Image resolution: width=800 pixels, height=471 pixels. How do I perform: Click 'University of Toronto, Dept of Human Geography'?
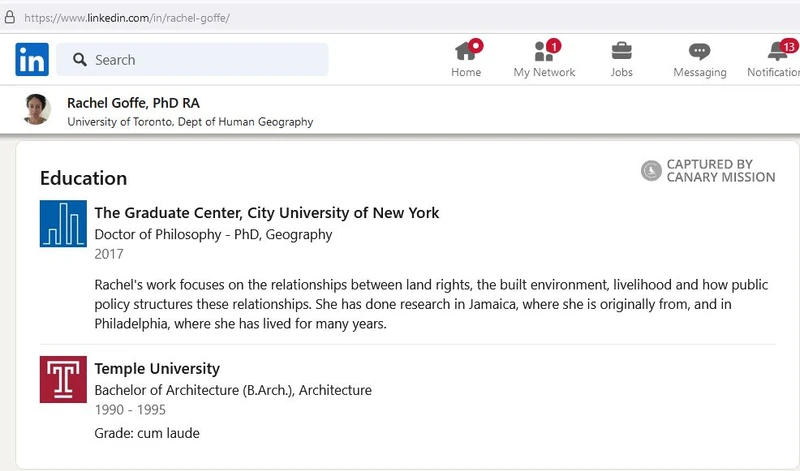pos(190,122)
